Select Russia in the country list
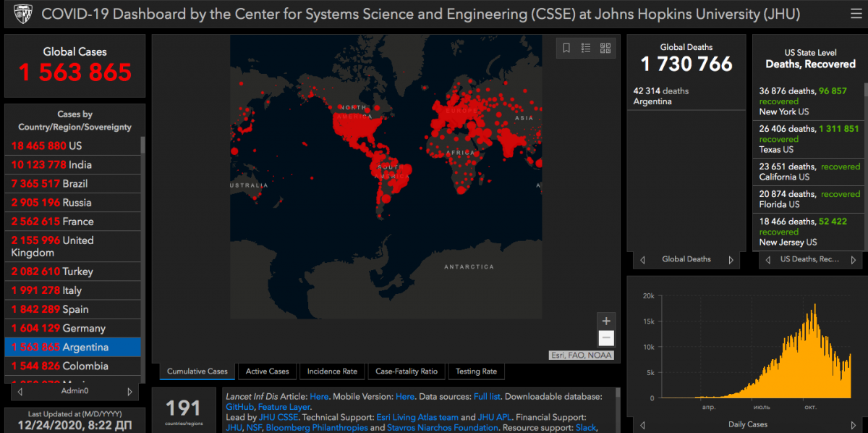The image size is (868, 433). pyautogui.click(x=75, y=202)
